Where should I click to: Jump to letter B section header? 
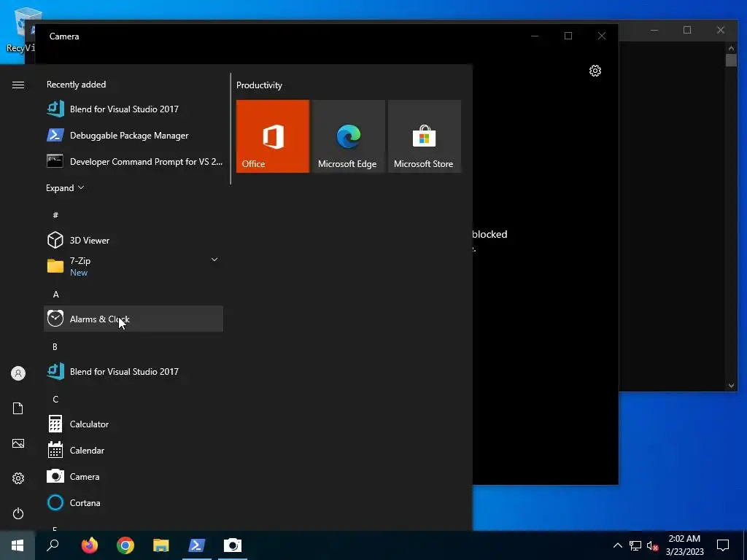[x=55, y=346]
